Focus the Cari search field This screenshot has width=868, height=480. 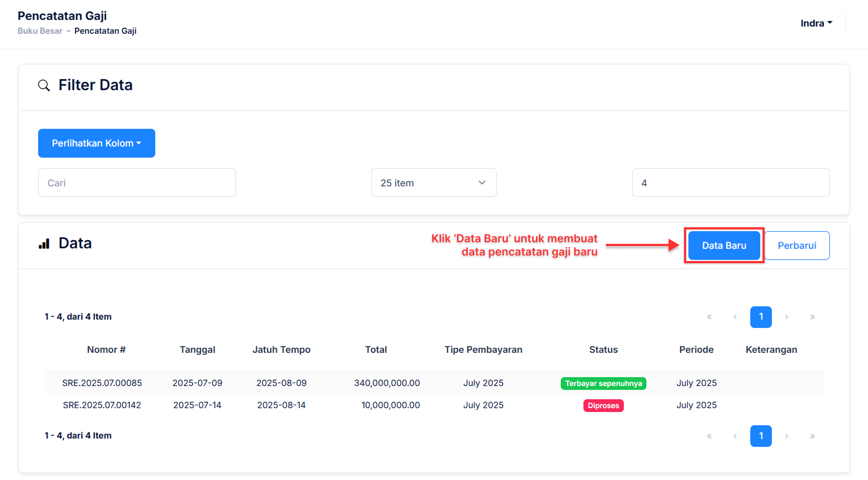[x=137, y=183]
